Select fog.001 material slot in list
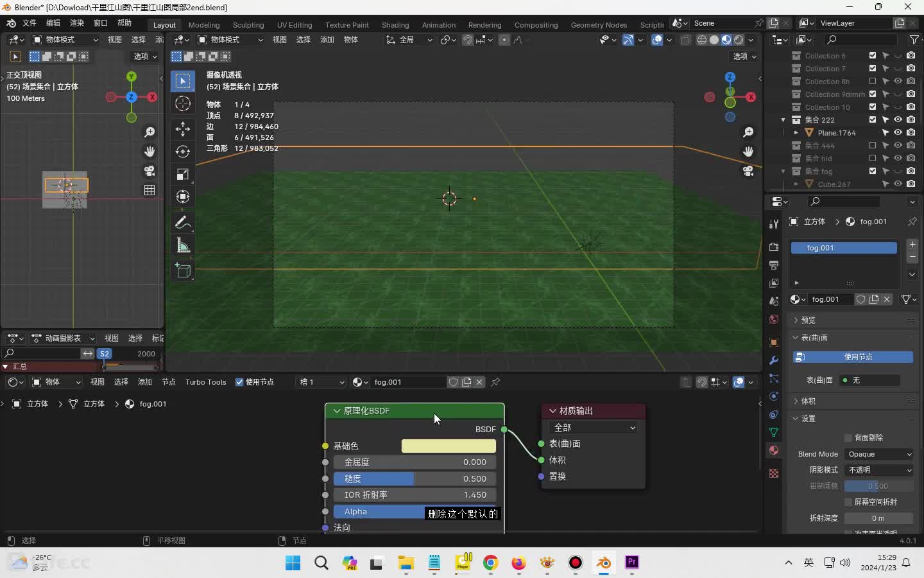924x578 pixels. (843, 248)
